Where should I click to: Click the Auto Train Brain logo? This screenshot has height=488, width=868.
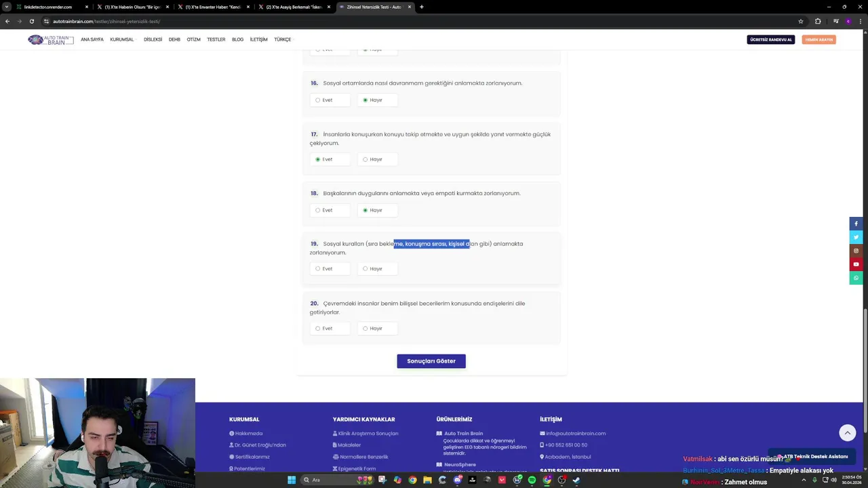point(50,40)
